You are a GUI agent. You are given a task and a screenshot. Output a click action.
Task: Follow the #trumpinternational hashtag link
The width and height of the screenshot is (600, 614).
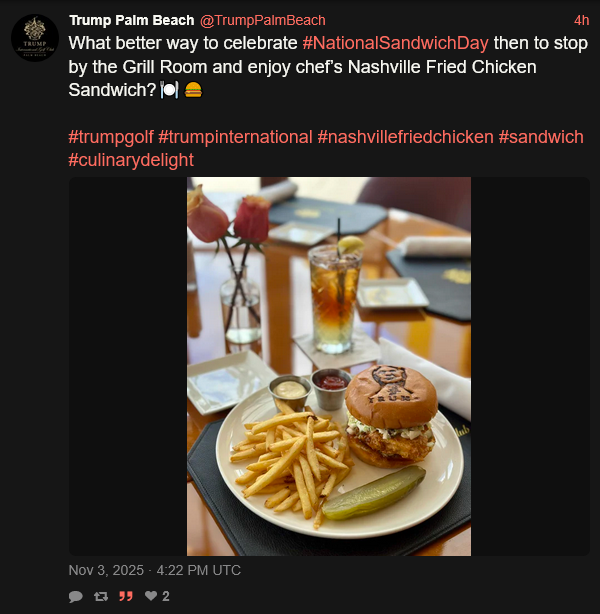[x=235, y=137]
